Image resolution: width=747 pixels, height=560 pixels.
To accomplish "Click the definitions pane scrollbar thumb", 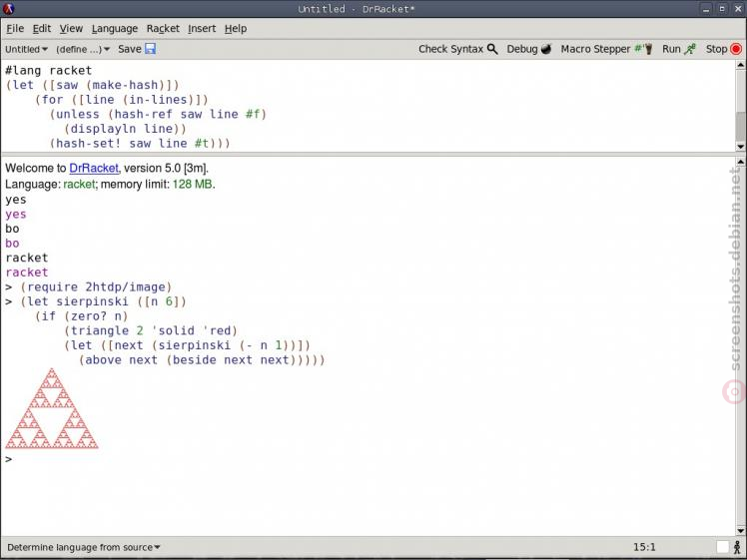I will [x=740, y=125].
